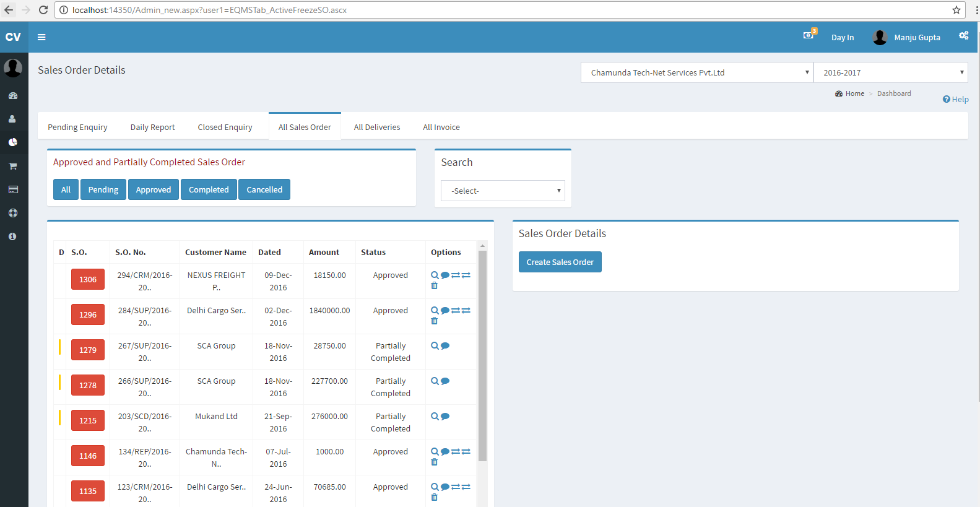Open the info circle icon in sidebar
This screenshot has width=980, height=507.
tap(12, 236)
